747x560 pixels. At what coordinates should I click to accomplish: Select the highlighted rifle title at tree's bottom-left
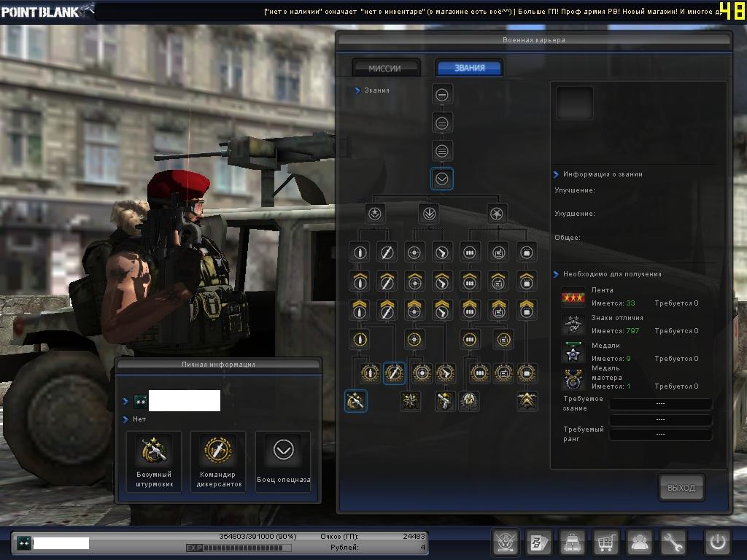click(x=355, y=400)
